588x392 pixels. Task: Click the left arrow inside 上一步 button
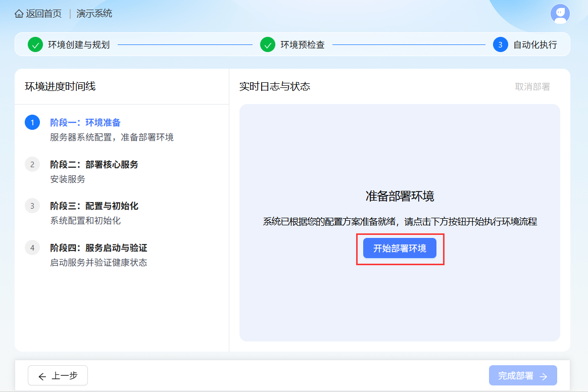click(x=42, y=376)
